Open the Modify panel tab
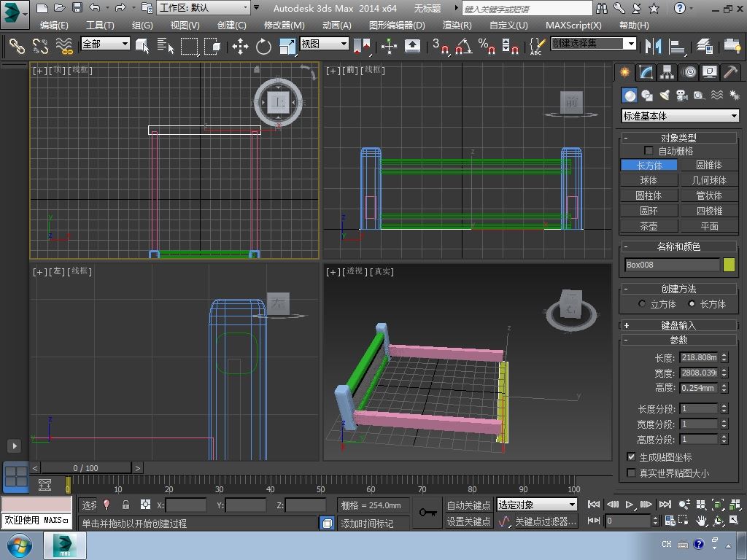 (x=646, y=72)
